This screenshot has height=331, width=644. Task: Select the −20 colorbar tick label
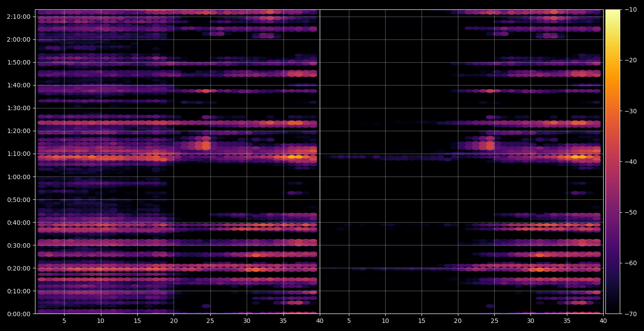pos(631,60)
